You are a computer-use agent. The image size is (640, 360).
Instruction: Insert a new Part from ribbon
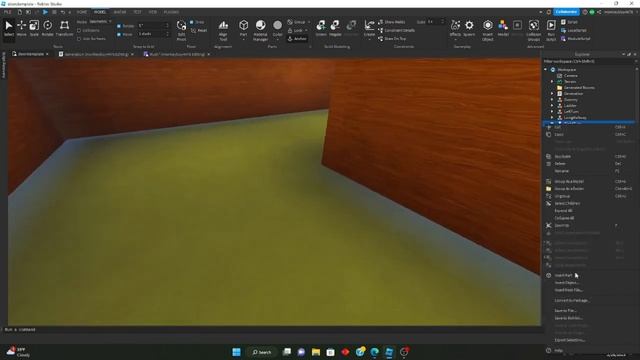[x=244, y=29]
